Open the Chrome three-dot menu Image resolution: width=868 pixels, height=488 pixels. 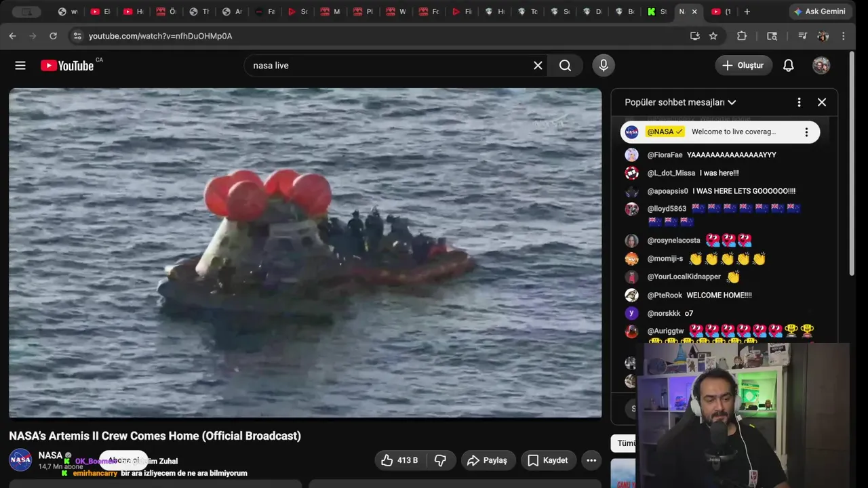[843, 36]
